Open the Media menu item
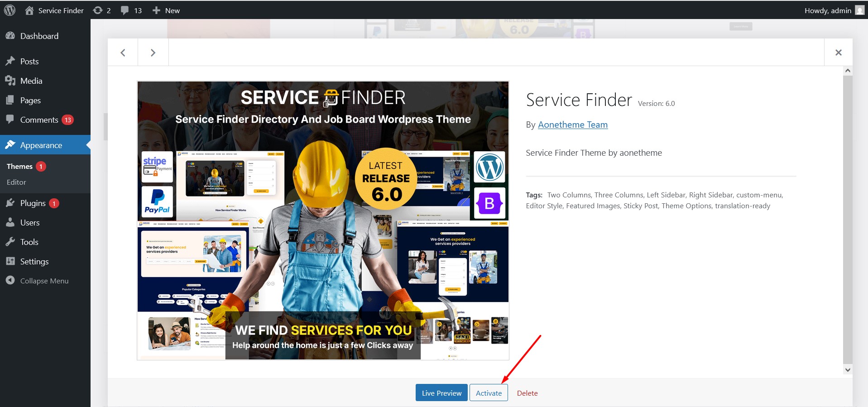868x407 pixels. click(45, 81)
